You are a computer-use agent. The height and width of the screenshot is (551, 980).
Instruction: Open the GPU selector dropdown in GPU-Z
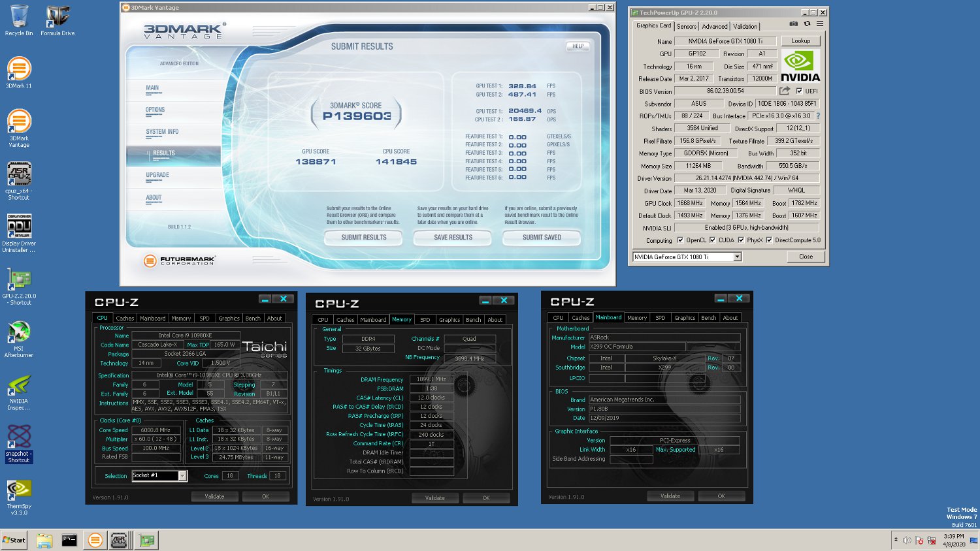click(x=737, y=257)
